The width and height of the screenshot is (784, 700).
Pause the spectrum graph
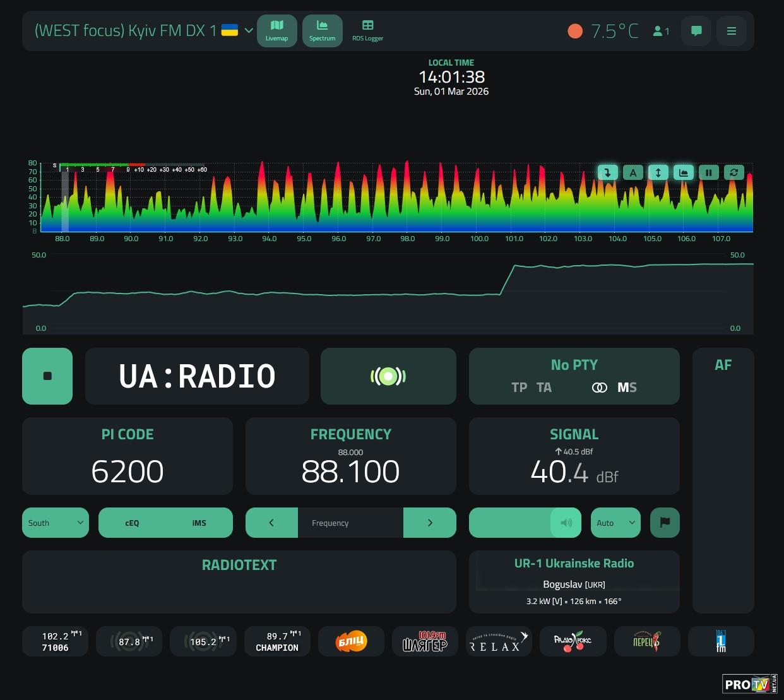tap(709, 172)
